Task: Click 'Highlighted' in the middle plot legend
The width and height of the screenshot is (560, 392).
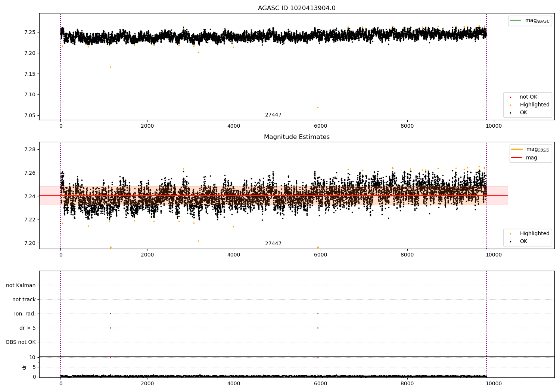Action: [x=534, y=234]
